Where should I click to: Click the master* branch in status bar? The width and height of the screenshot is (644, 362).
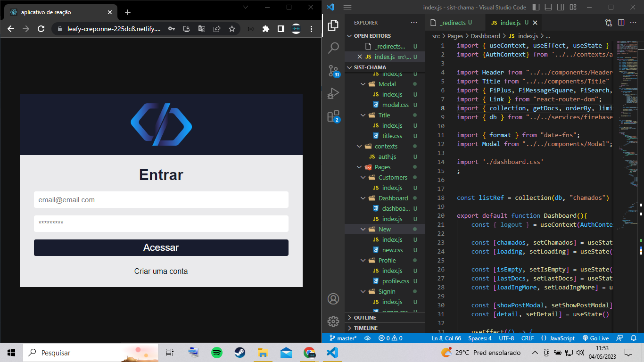click(x=343, y=338)
